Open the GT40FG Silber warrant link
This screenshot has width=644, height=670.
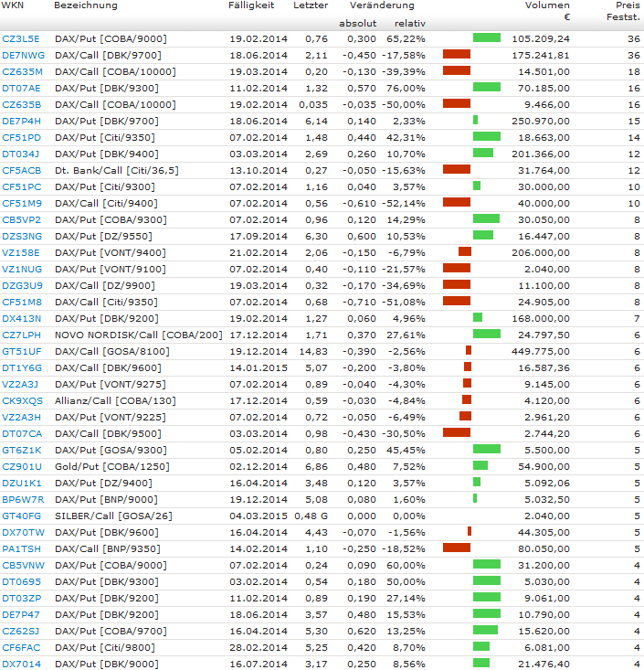click(x=22, y=516)
